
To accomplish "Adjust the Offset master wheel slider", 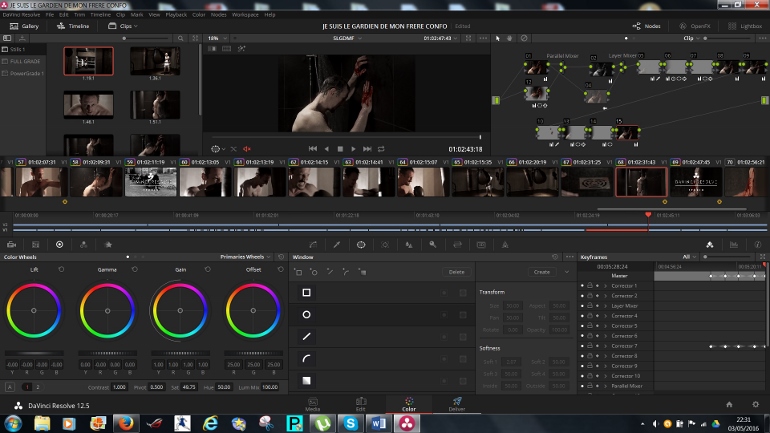I will pos(253,353).
